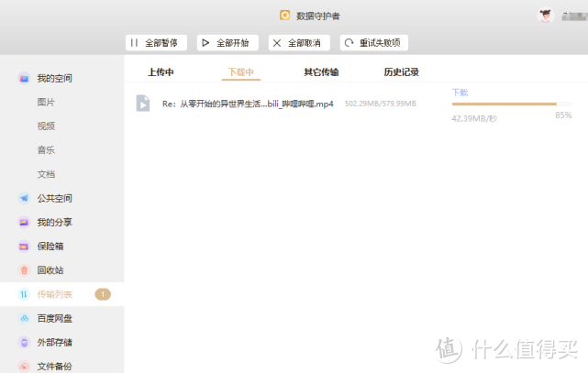This screenshot has height=373, width=588.
Task: Open the 保险箱 safe icon
Action: pyautogui.click(x=24, y=246)
